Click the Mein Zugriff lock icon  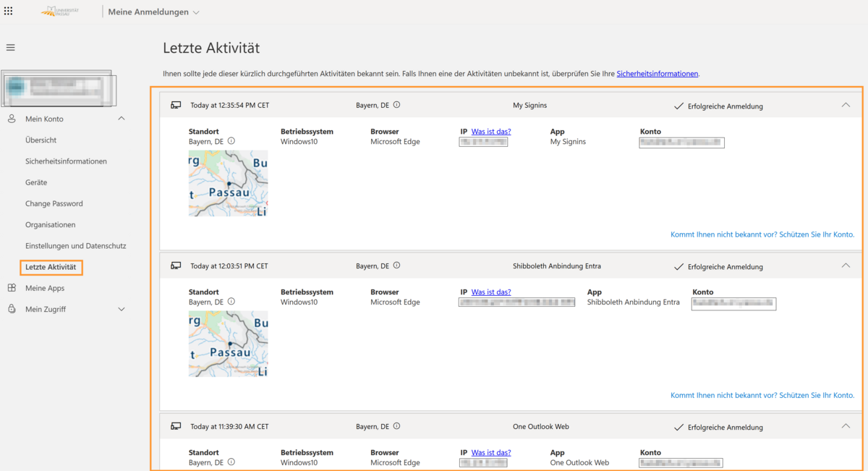point(12,309)
